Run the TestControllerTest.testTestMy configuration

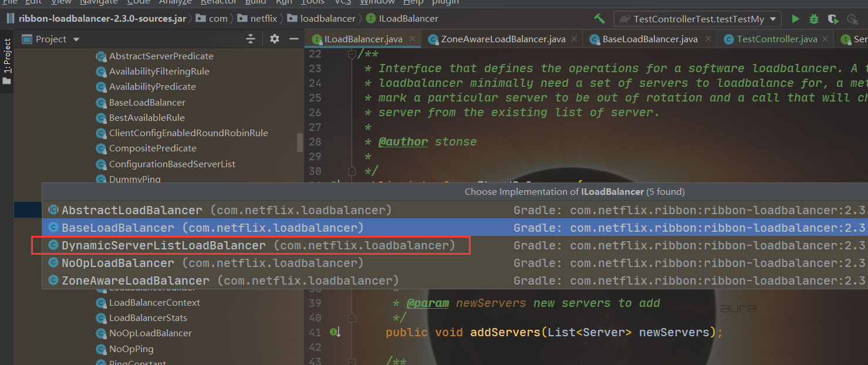(x=795, y=19)
